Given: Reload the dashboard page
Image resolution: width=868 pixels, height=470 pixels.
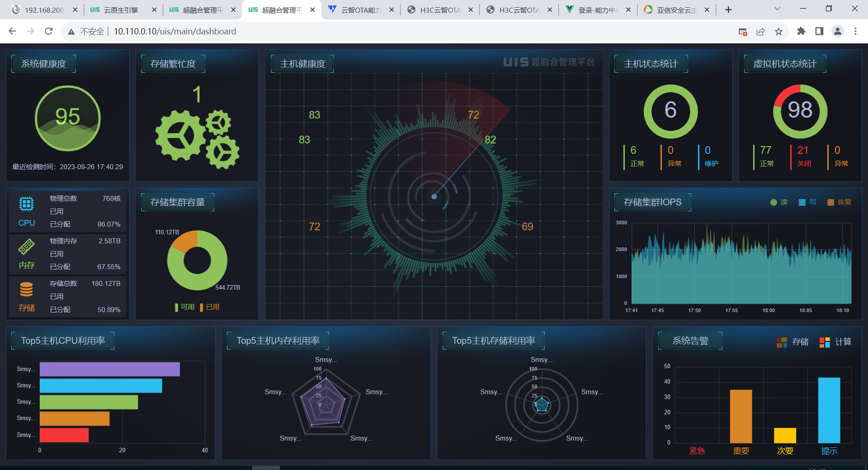Looking at the screenshot, I should point(49,31).
